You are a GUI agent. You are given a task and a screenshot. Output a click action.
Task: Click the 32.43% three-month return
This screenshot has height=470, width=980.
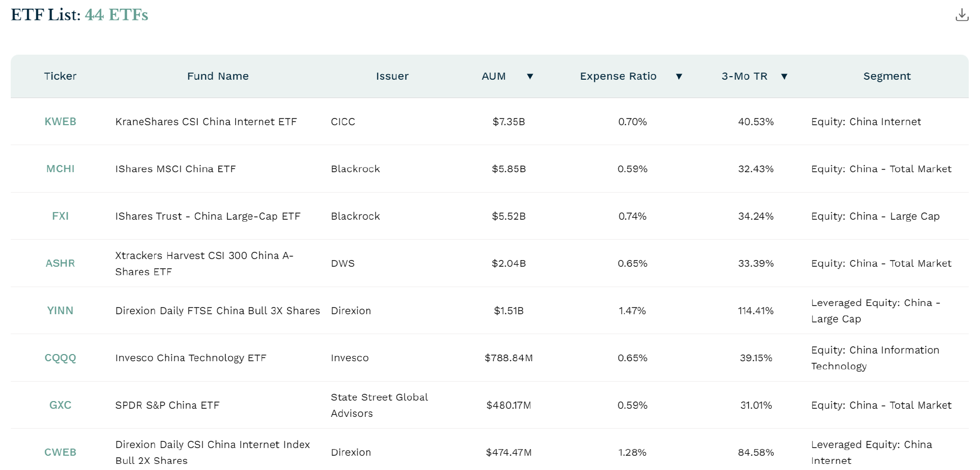click(756, 169)
